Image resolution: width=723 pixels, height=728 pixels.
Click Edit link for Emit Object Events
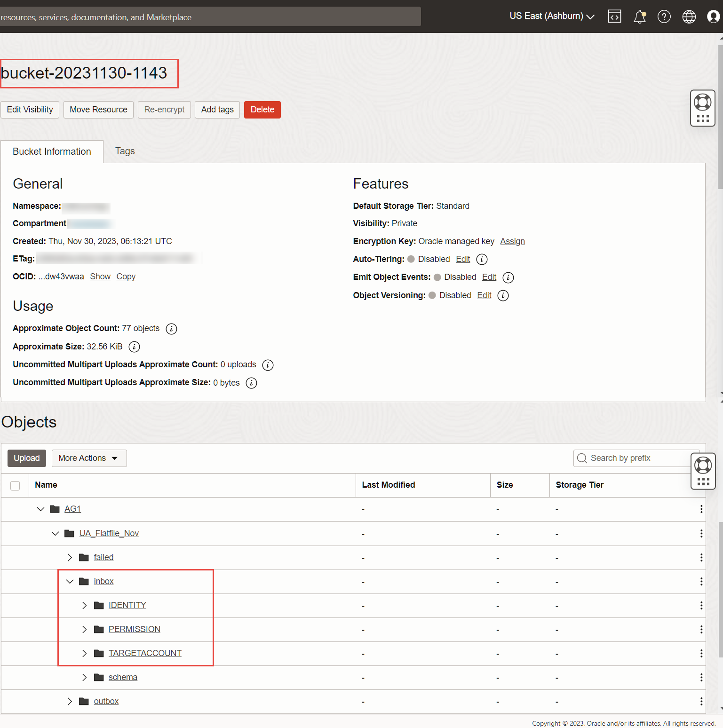[489, 277]
